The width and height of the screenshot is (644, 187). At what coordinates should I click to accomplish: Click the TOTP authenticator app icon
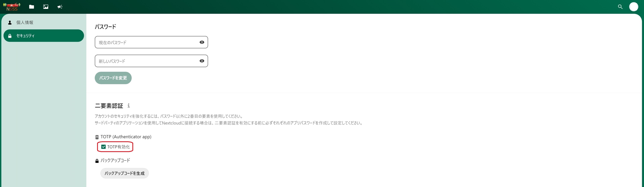97,137
